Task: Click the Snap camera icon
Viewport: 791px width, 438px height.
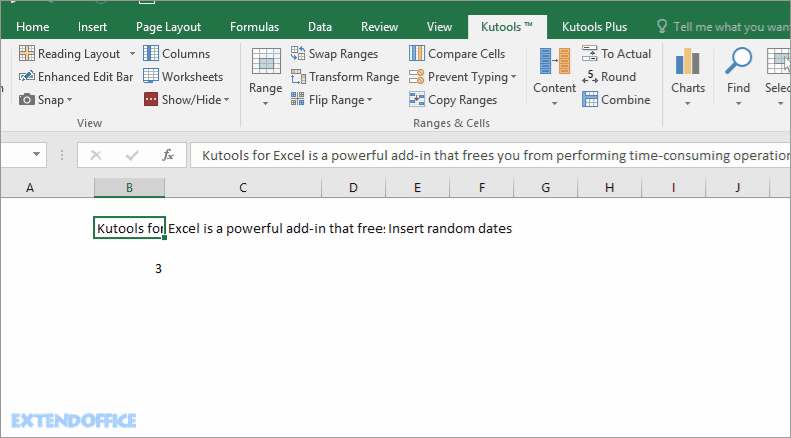Action: pyautogui.click(x=27, y=99)
